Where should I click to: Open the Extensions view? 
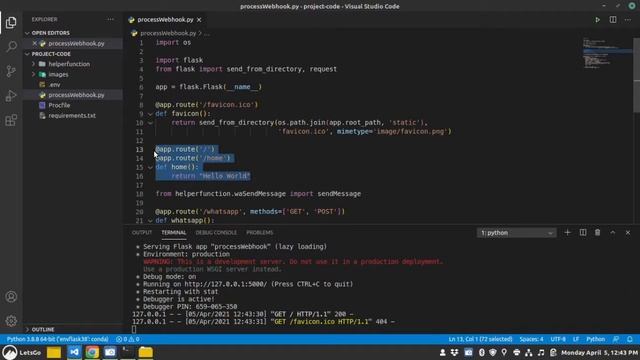tap(11, 120)
